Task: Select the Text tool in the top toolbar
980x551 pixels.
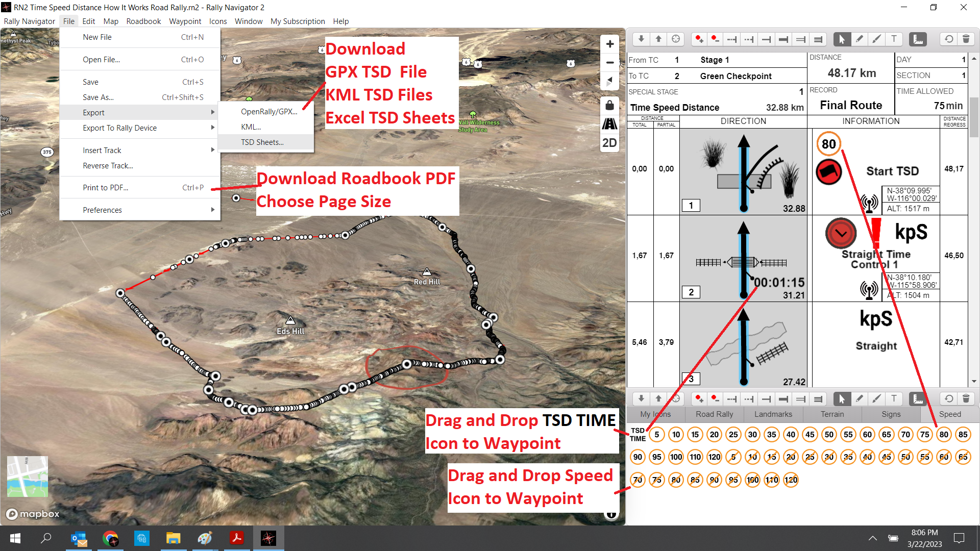Action: click(x=894, y=39)
